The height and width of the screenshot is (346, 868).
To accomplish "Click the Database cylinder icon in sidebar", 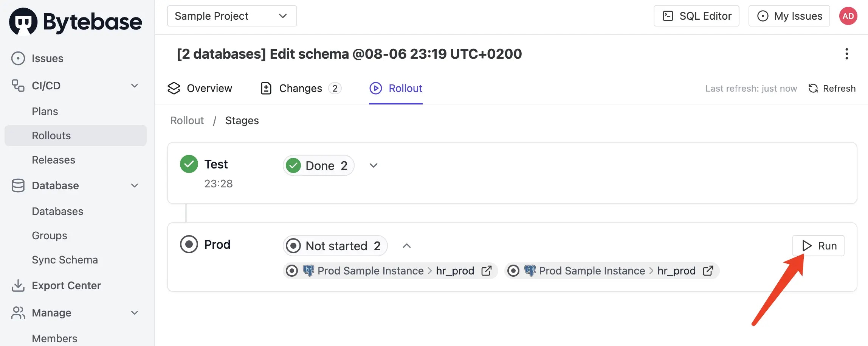I will point(18,185).
